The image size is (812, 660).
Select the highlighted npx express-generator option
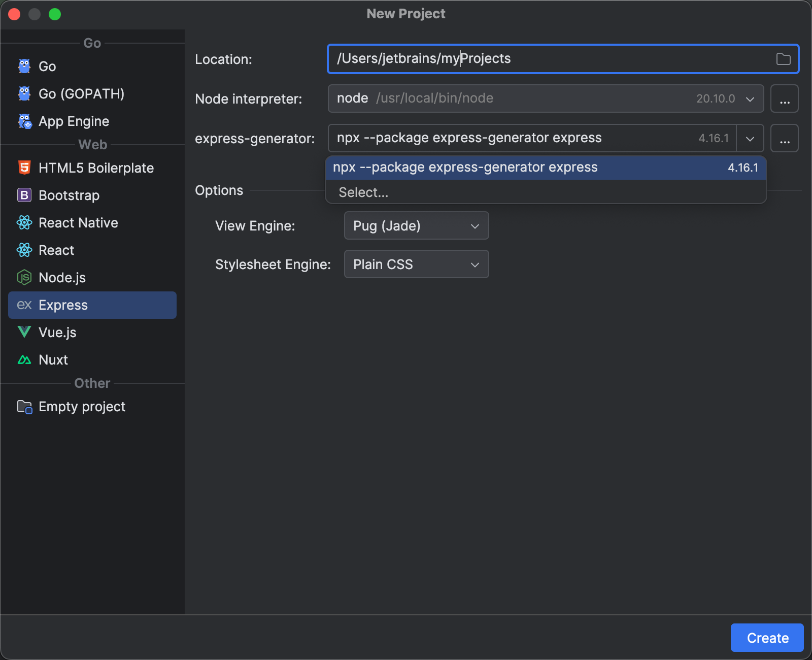tap(465, 167)
